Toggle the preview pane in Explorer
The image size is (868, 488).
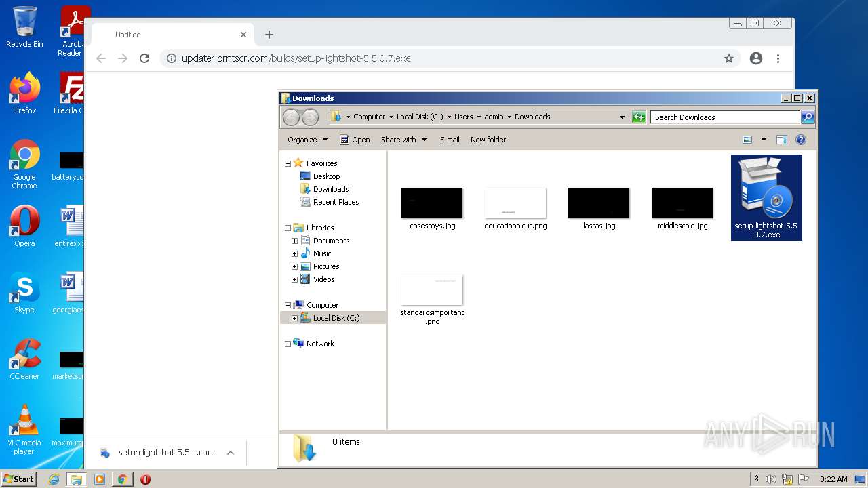click(782, 140)
